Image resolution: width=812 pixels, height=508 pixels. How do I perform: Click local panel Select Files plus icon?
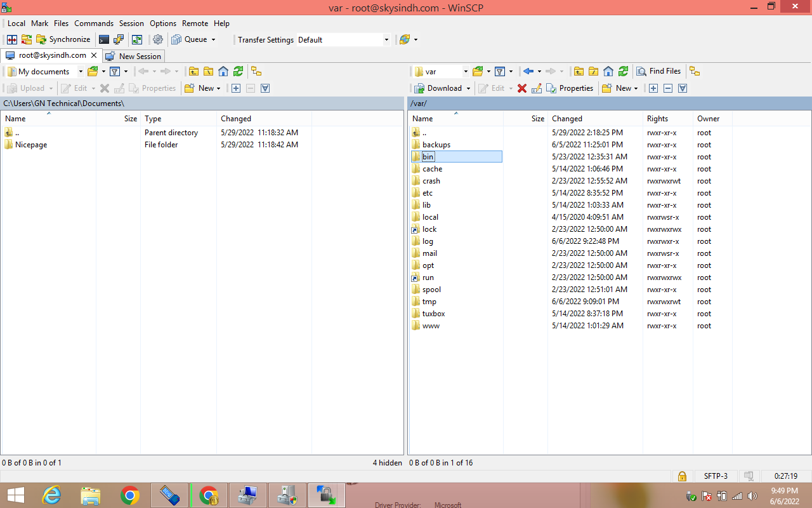point(236,88)
